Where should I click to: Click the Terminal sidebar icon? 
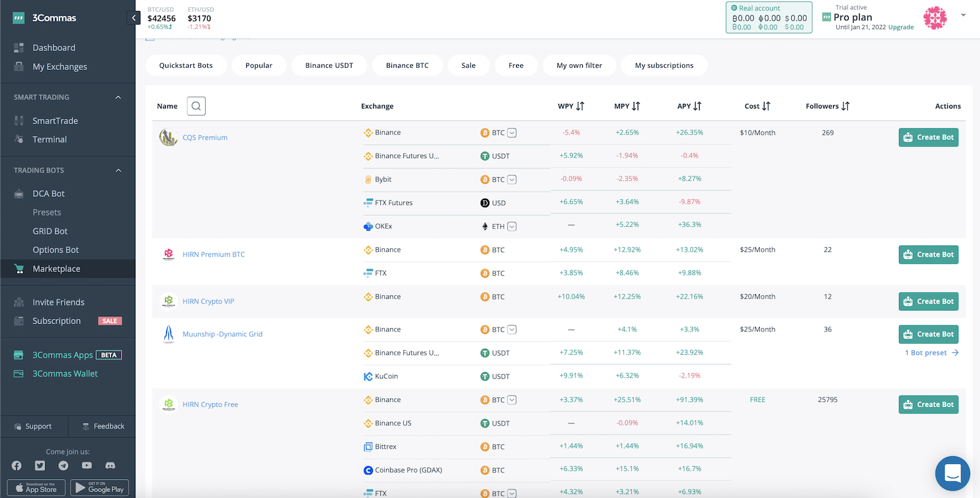click(19, 139)
